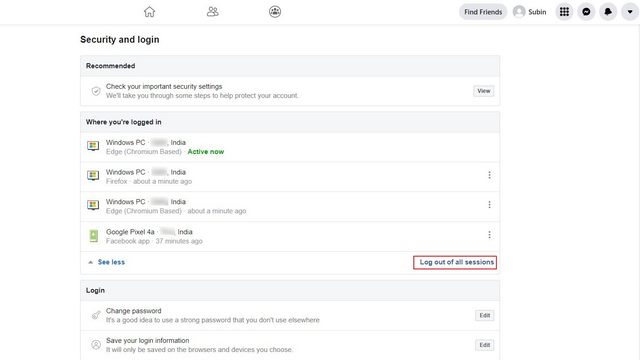Open Messenger icon

coord(586,12)
